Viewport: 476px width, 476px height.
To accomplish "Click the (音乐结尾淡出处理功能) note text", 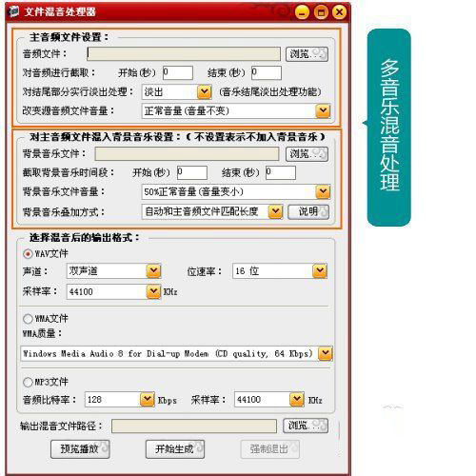I will click(x=270, y=92).
